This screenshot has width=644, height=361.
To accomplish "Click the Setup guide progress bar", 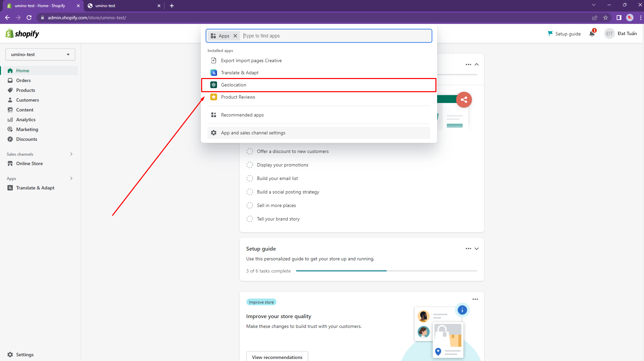I will (x=386, y=271).
